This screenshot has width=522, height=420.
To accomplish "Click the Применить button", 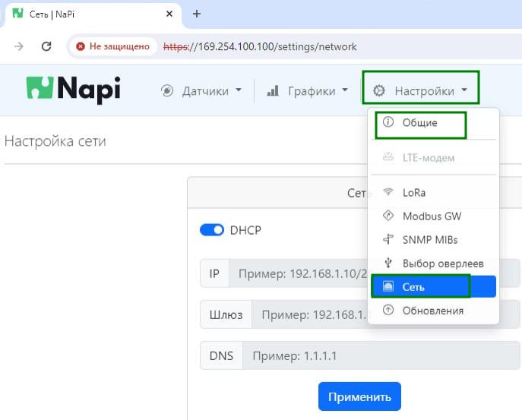I will coord(359,396).
